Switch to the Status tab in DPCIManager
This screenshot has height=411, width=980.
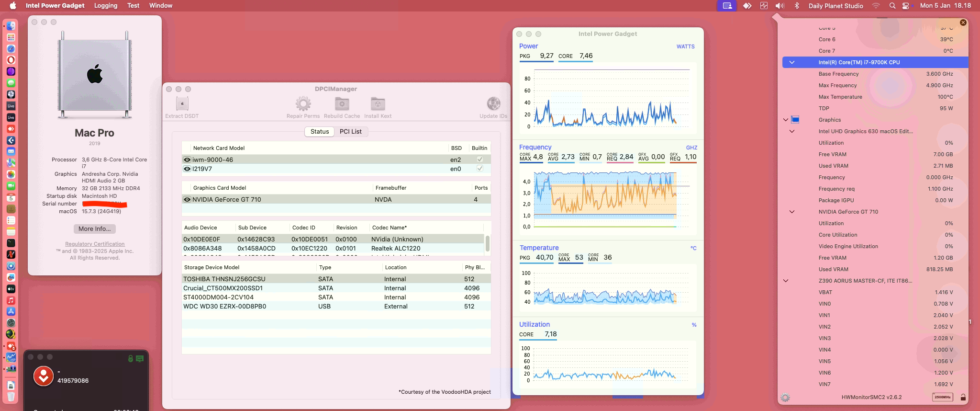(x=320, y=131)
